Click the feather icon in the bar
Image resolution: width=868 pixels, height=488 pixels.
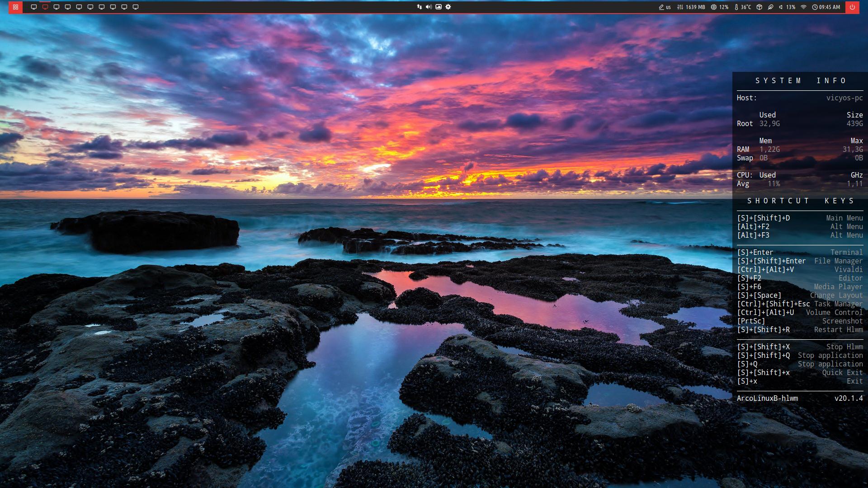(x=770, y=7)
